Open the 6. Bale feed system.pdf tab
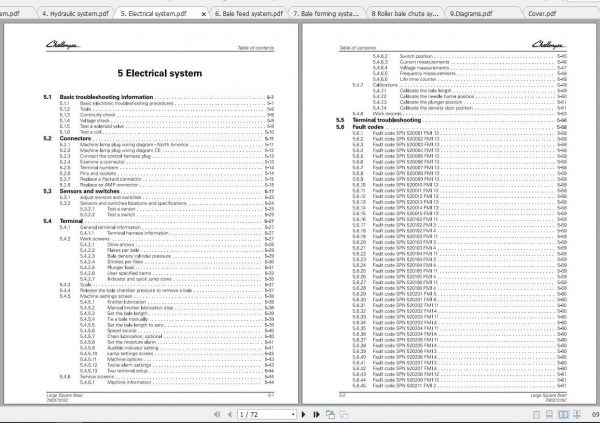 249,13
